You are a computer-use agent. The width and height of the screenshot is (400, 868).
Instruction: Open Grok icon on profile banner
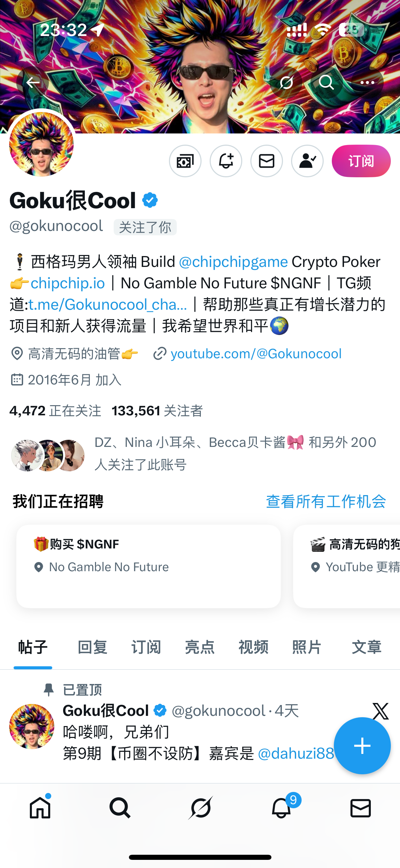pos(286,83)
